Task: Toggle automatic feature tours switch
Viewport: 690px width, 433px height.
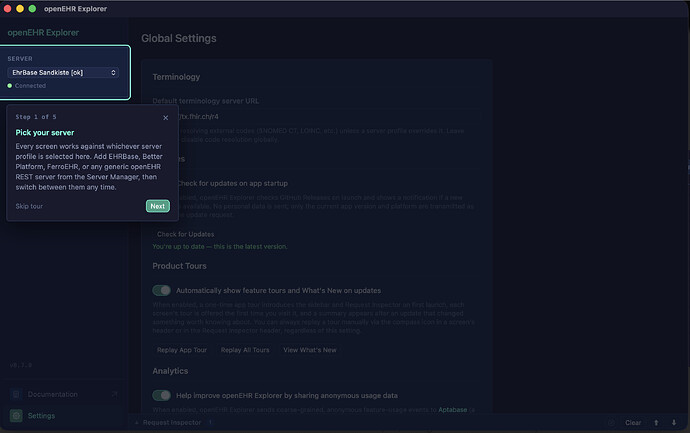Action: (x=161, y=290)
